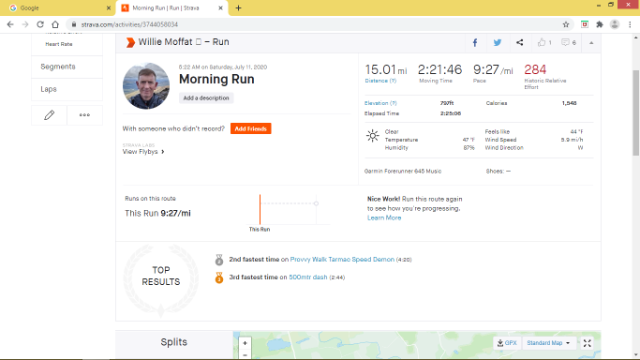640x360 pixels.
Task: Click the athlete profile photo
Action: point(146,86)
